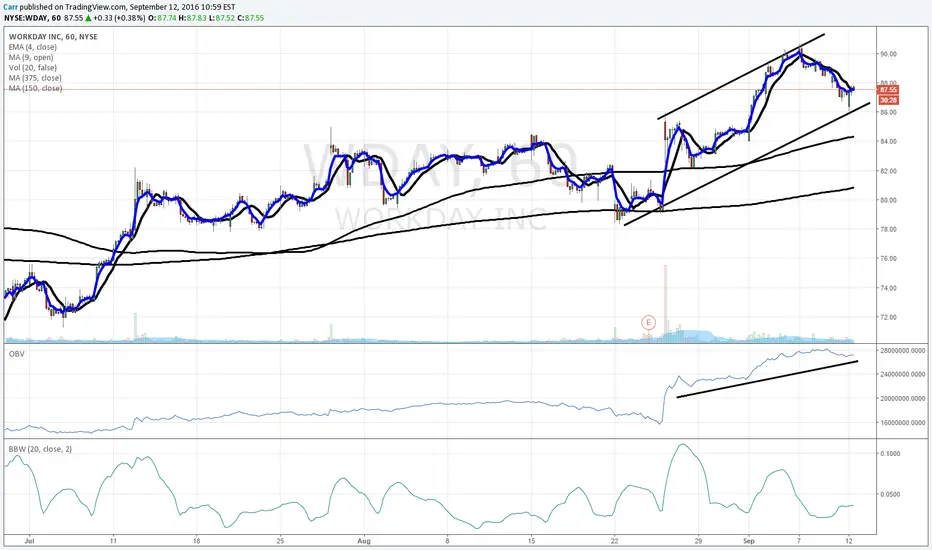
Task: Open author link 'Carr'
Action: pos(10,7)
